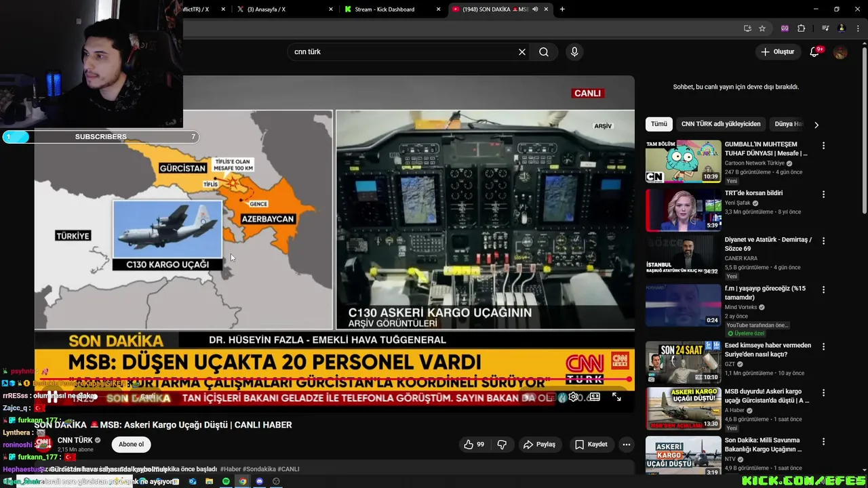This screenshot has height=488, width=868.
Task: Like the video (99 likes)
Action: point(474,445)
